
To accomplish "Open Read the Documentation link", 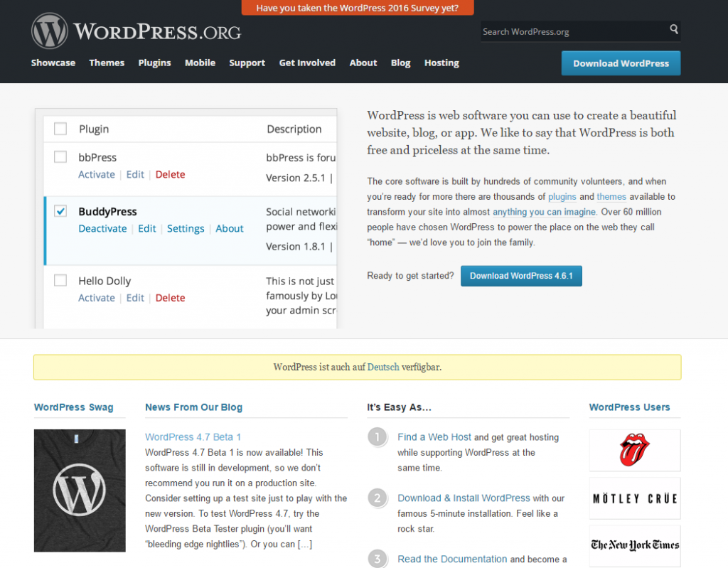I will (x=452, y=559).
